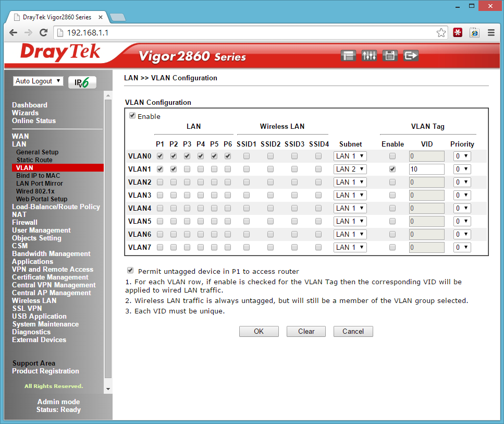Click the sidebar scrollbar down arrow
The height and width of the screenshot is (424, 504).
(x=108, y=389)
